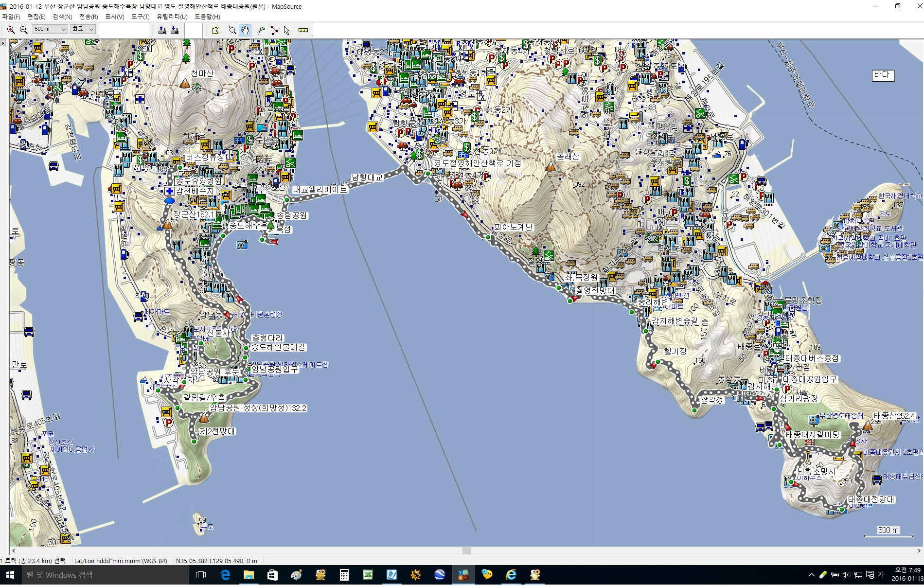Image resolution: width=924 pixels, height=586 pixels.
Task: Open the 도움말(H) menu
Action: (207, 17)
